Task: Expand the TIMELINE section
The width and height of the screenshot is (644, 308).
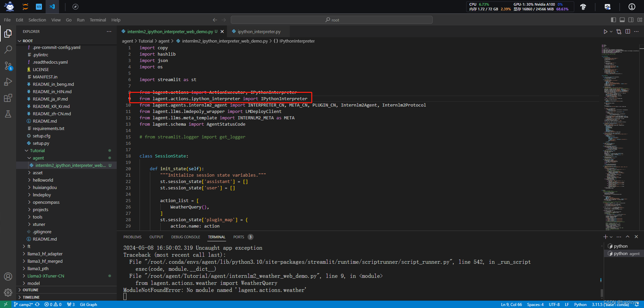Action: pos(66,297)
